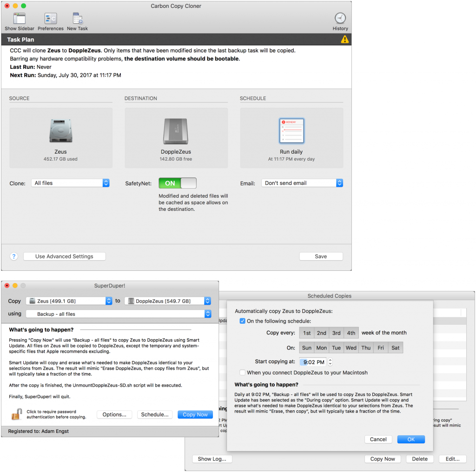Save the Carbon Copy Cloner task

[x=321, y=256]
